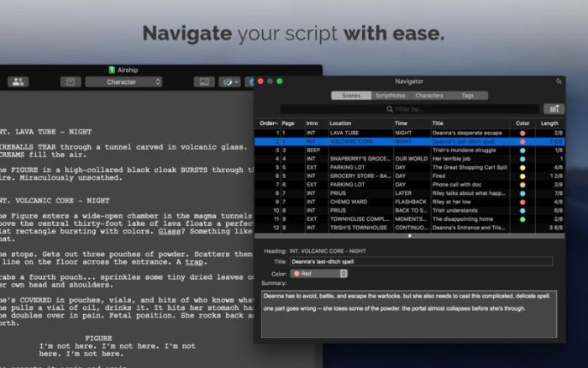Click inside the Summary text area
The width and height of the screenshot is (588, 368).
409,314
